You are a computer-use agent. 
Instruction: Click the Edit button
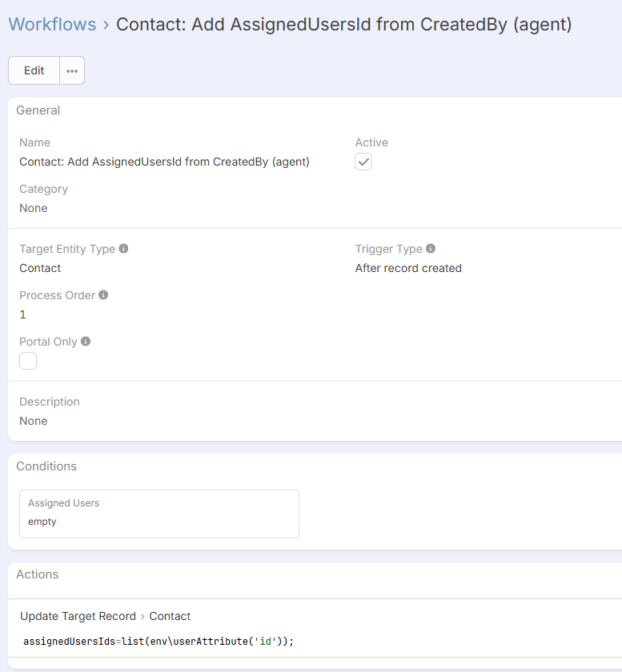(x=34, y=70)
